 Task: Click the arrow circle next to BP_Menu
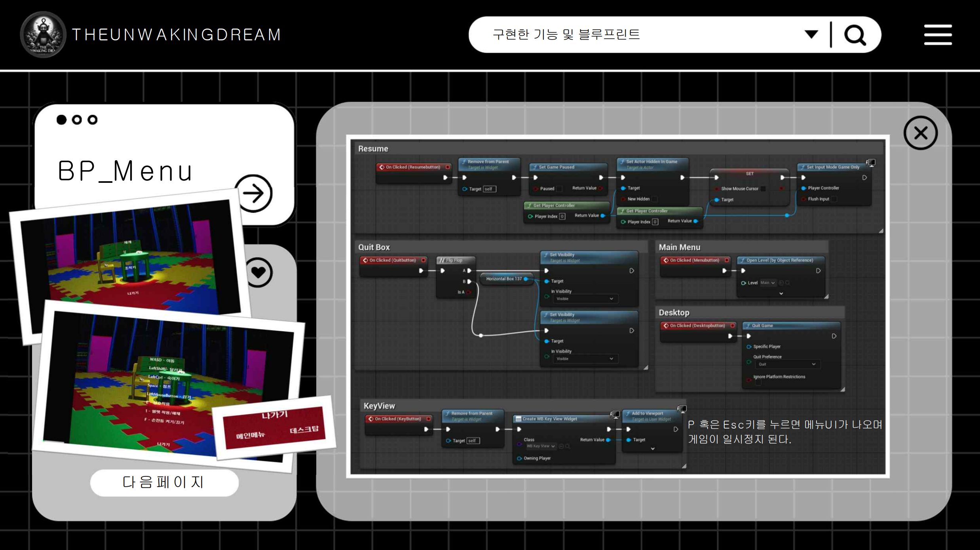click(x=254, y=193)
